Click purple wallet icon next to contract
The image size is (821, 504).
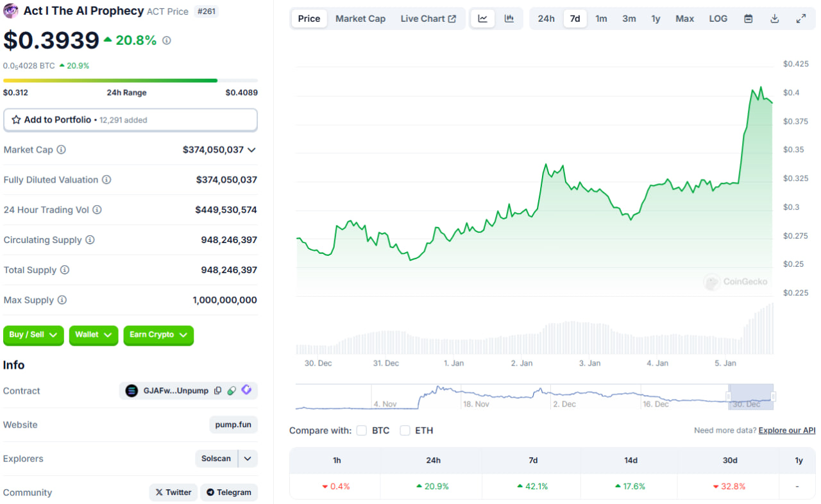tap(246, 391)
